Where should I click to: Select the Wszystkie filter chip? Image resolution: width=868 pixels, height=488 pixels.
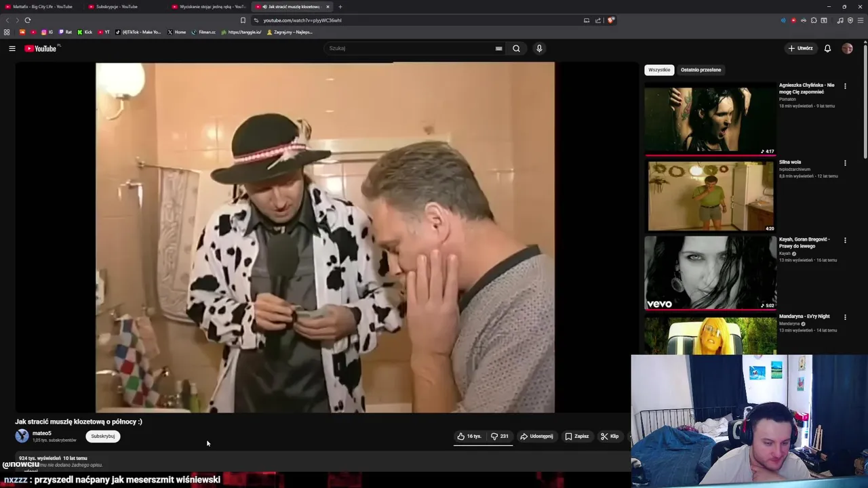click(x=659, y=70)
